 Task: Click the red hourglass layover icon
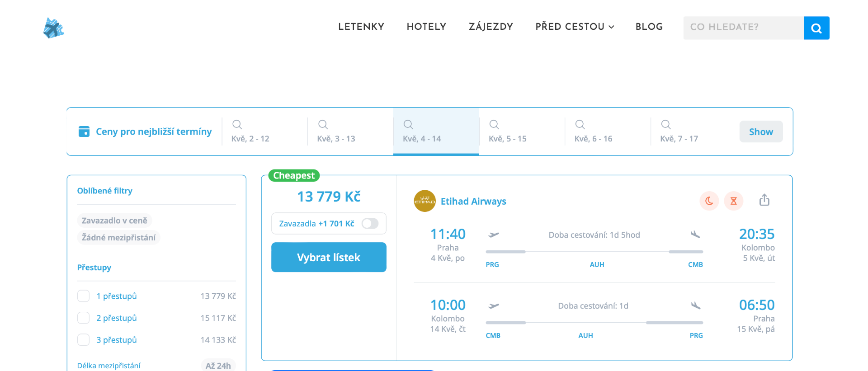[x=733, y=201]
